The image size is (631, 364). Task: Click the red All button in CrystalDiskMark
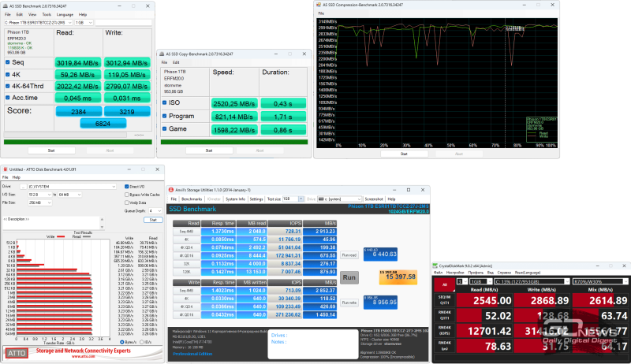[444, 284]
